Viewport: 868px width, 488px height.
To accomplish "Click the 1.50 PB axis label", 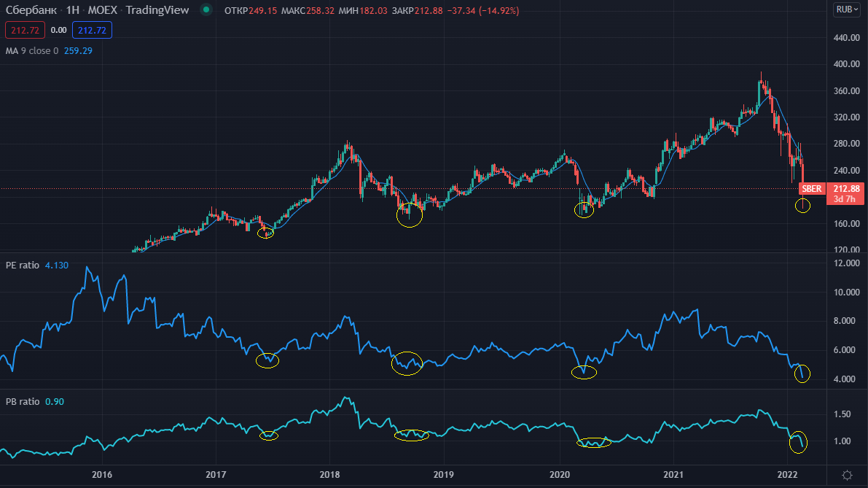I will point(842,414).
